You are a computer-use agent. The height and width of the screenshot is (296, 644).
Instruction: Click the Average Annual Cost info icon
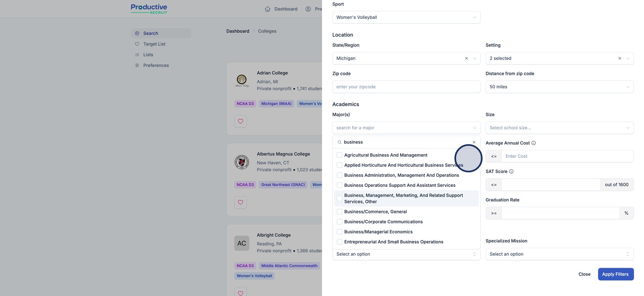tap(534, 143)
